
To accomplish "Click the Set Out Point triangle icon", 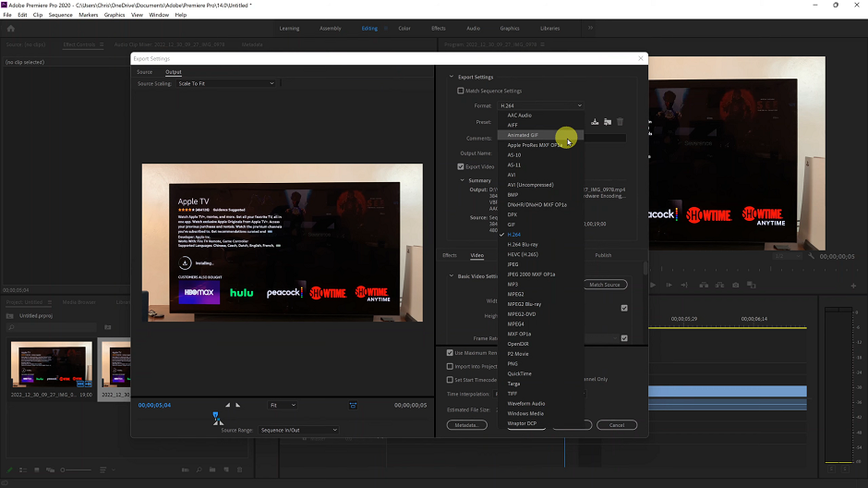I will (238, 405).
